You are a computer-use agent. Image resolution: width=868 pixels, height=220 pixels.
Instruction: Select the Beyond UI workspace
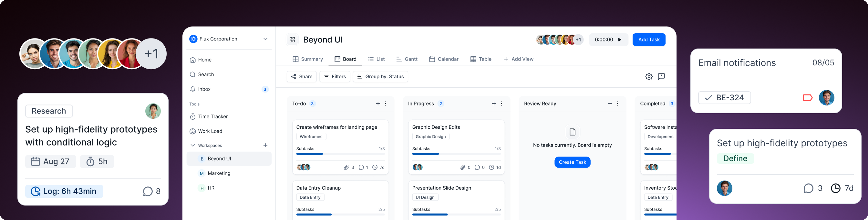coord(229,159)
